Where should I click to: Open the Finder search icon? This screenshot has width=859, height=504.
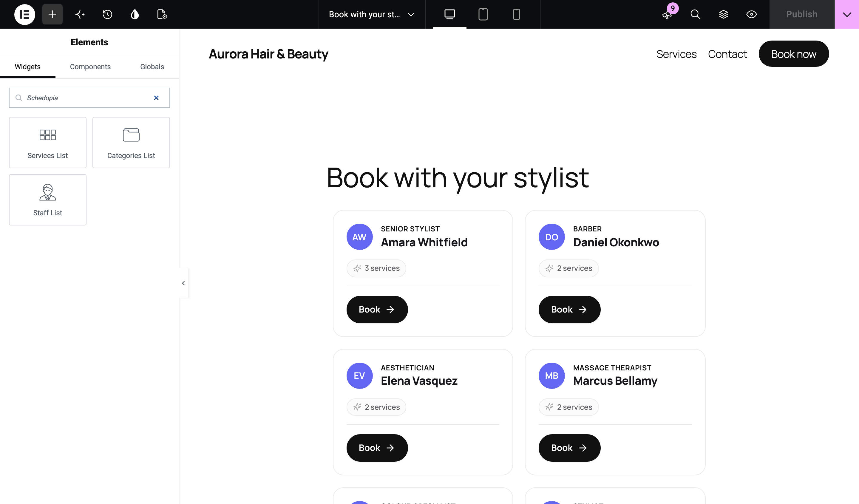tap(695, 14)
